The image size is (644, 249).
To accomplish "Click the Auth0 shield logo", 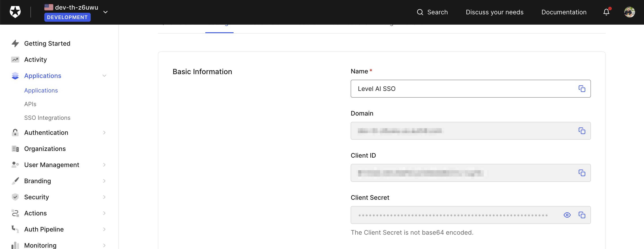I will pyautogui.click(x=15, y=12).
